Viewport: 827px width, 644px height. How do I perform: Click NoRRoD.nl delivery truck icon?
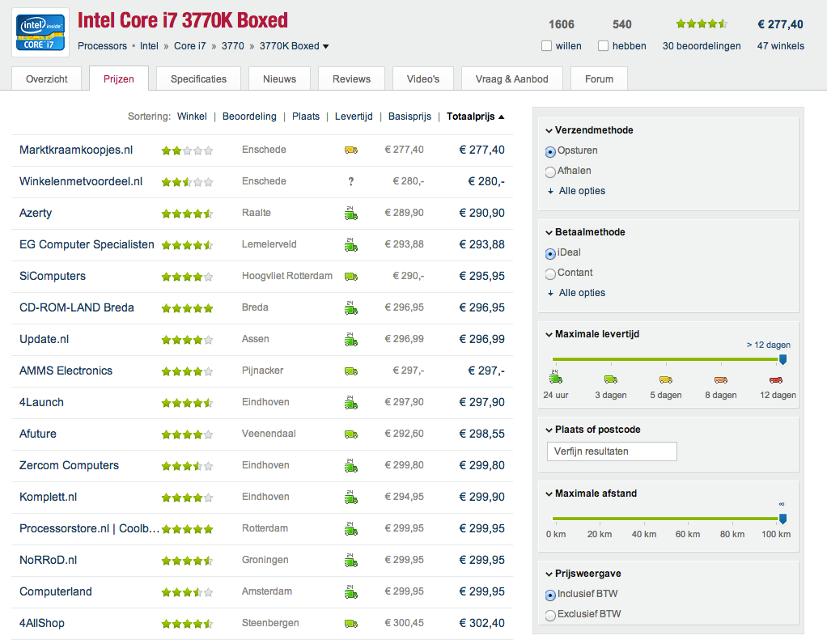(x=350, y=560)
